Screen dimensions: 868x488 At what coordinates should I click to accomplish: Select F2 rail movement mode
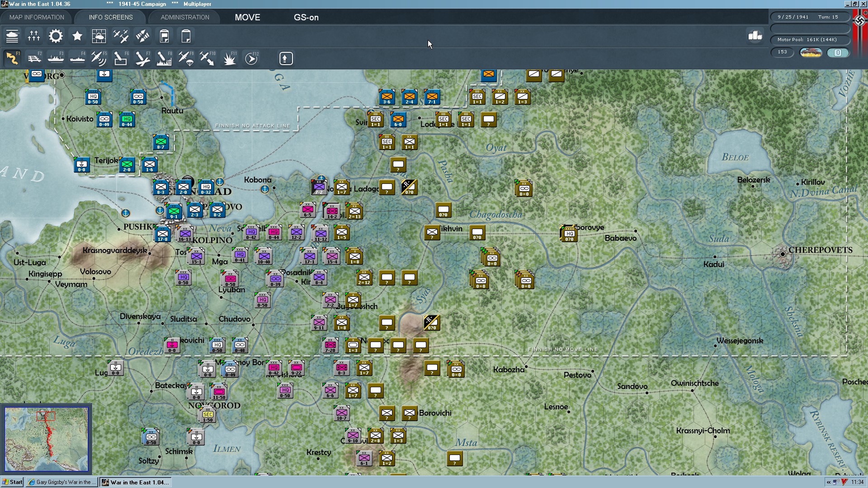[x=34, y=58]
